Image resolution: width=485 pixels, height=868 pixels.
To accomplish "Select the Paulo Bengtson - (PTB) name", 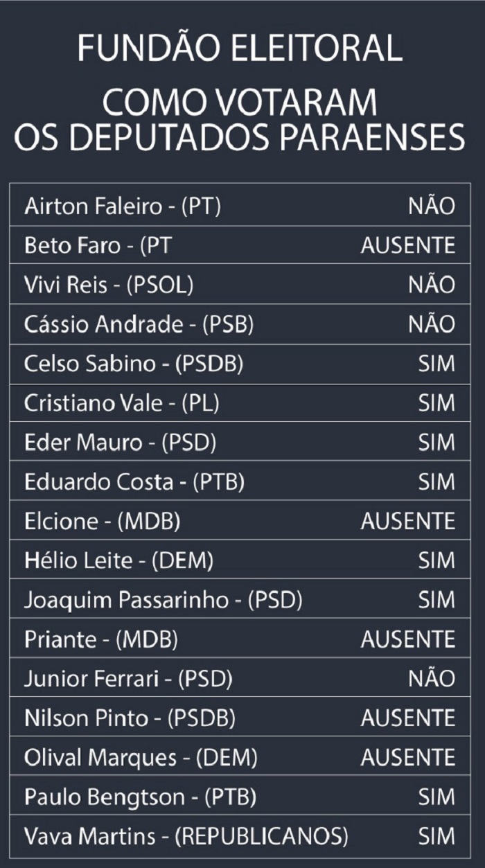I will 141,797.
